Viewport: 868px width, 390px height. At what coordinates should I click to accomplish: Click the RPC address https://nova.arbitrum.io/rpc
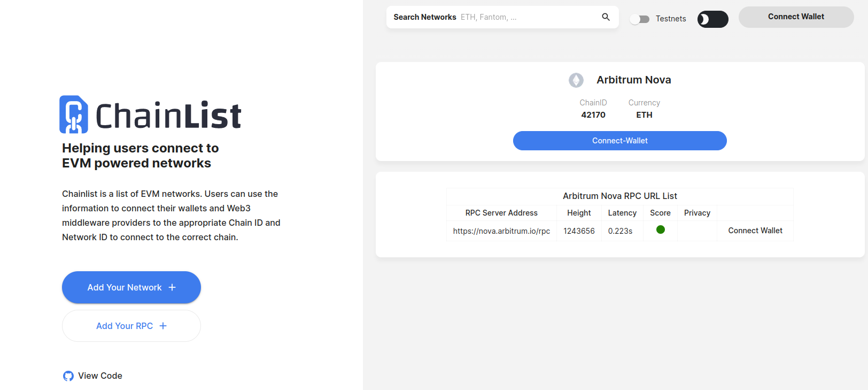501,231
